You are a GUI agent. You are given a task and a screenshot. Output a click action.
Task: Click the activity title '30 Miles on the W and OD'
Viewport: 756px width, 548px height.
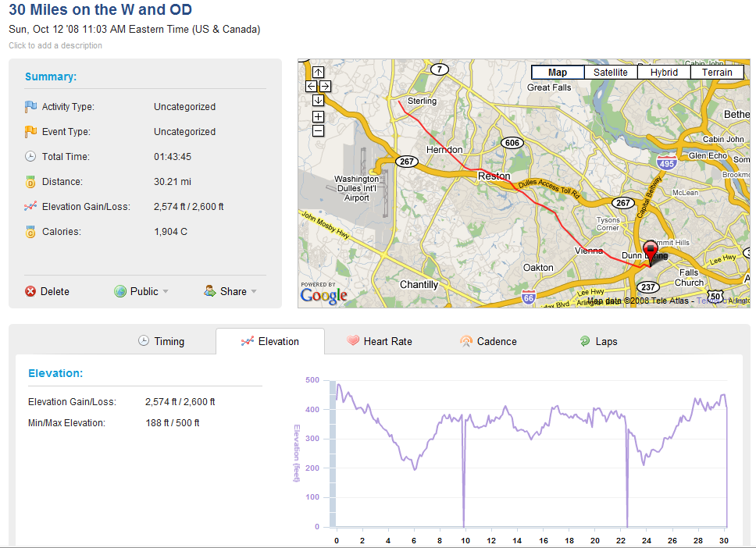coord(100,9)
